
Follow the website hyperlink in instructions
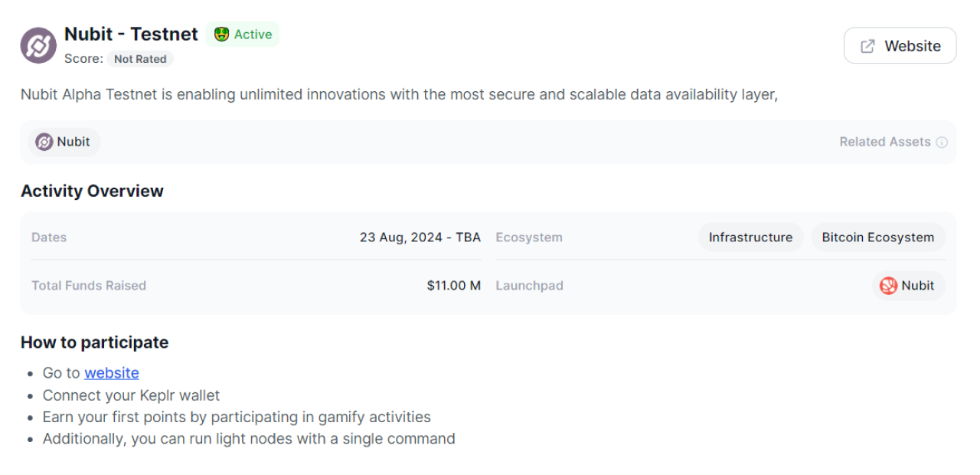click(112, 373)
